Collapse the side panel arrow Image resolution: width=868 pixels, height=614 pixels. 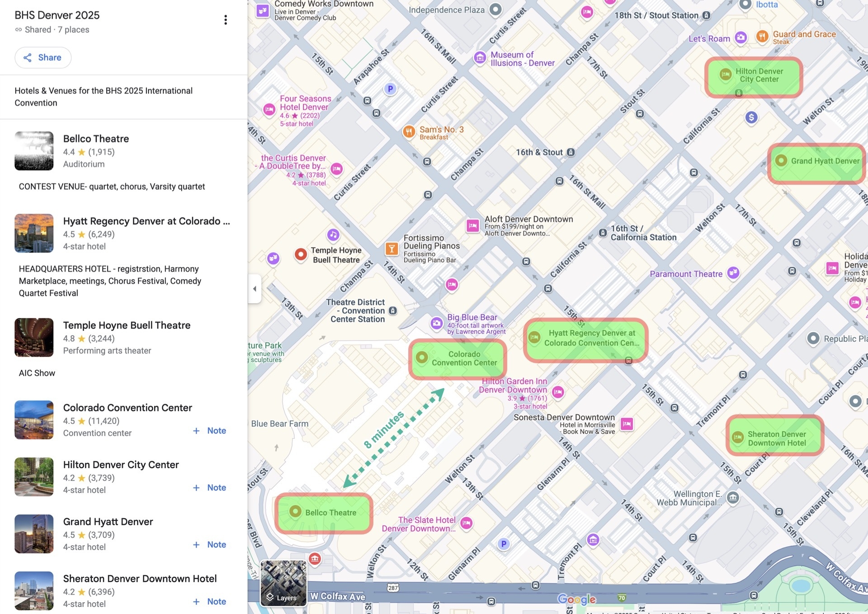(255, 288)
